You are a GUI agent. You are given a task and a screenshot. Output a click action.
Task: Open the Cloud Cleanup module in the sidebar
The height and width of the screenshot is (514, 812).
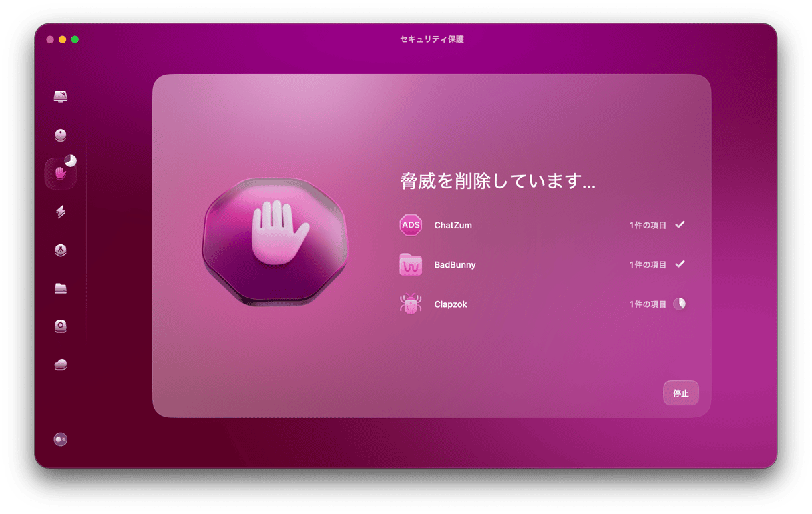click(x=61, y=364)
